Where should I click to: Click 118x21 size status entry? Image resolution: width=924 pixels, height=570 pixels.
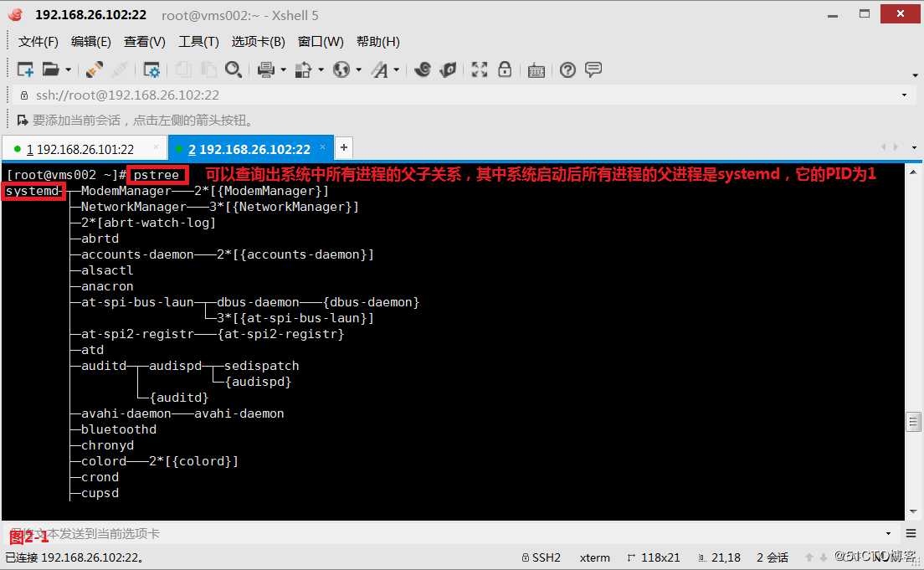click(x=654, y=557)
